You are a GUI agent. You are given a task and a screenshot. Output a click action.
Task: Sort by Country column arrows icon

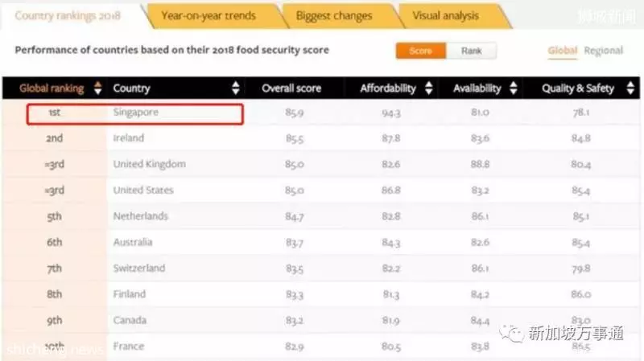coord(235,88)
